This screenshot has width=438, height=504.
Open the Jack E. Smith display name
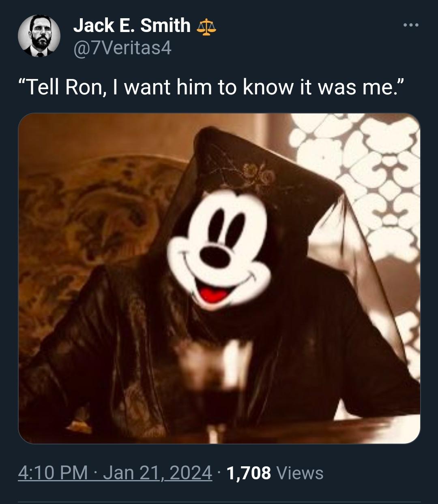(132, 26)
